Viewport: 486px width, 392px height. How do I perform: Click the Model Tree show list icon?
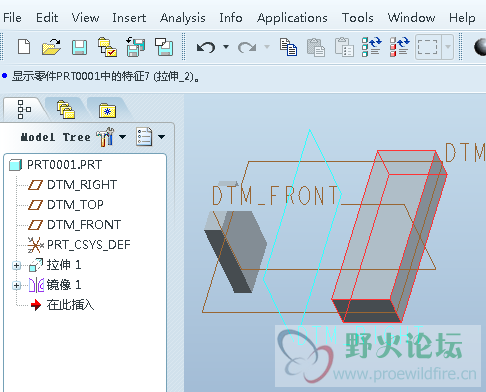tap(144, 137)
